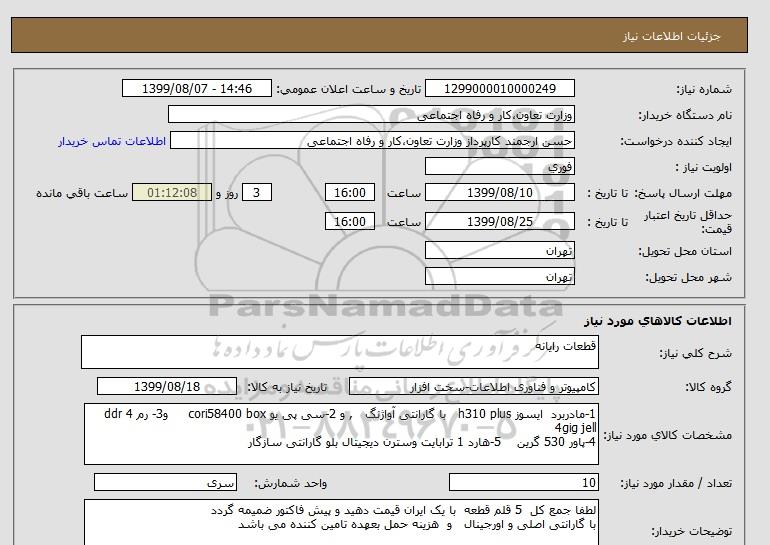Image resolution: width=770 pixels, height=545 pixels.
Task: Click the ساعت باقی مانده text
Action: 82,193
